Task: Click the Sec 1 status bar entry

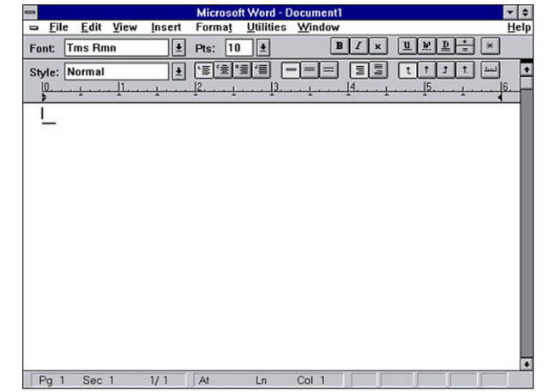Action: click(98, 380)
